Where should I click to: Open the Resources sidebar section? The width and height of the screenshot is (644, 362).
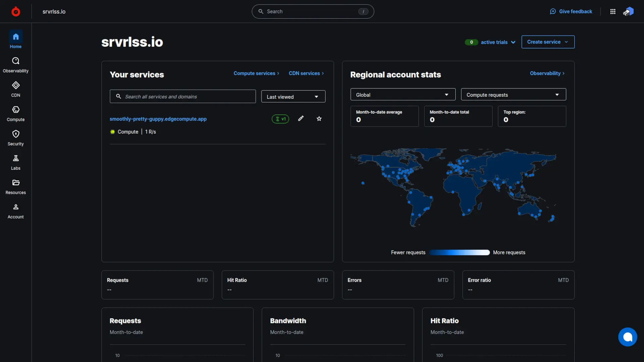coord(16,187)
